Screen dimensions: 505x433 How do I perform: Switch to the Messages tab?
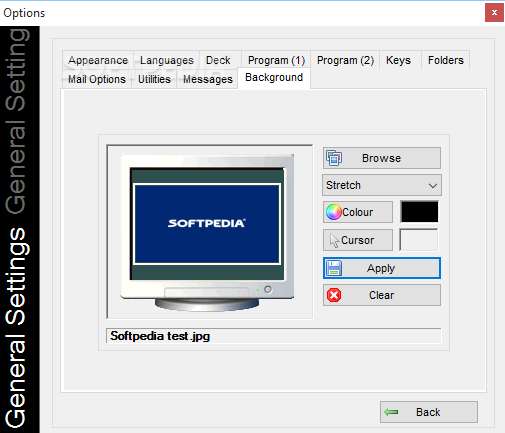coord(208,79)
